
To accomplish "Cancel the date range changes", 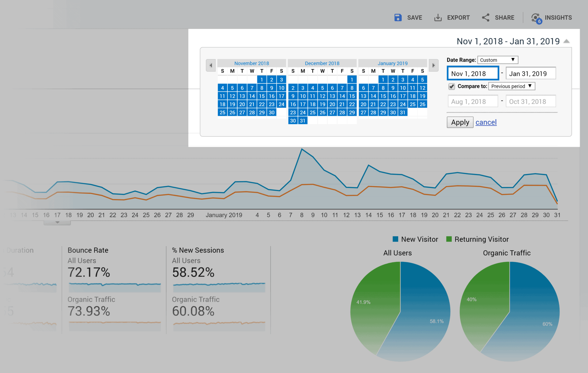I will click(x=486, y=122).
